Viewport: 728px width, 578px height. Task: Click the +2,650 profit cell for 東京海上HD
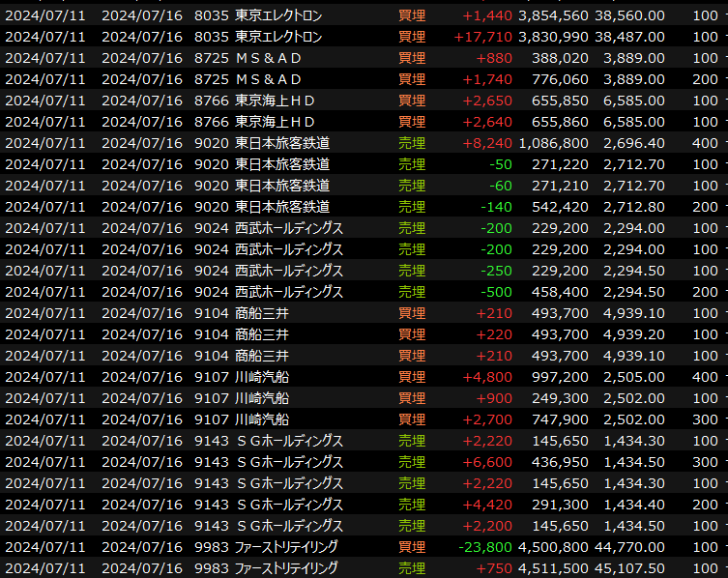pyautogui.click(x=488, y=101)
